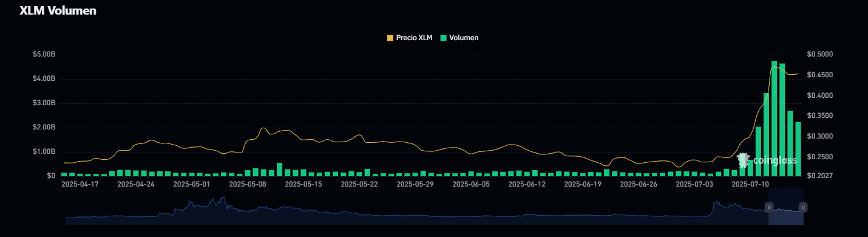This screenshot has height=237, width=868.
Task: Click the $5.00B volume axis label
Action: tap(44, 55)
